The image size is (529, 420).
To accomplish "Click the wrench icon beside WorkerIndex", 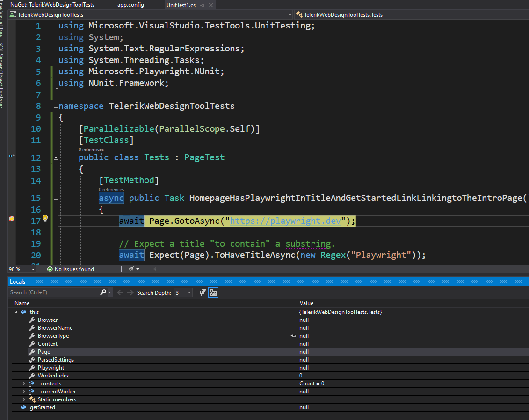I will (32, 376).
